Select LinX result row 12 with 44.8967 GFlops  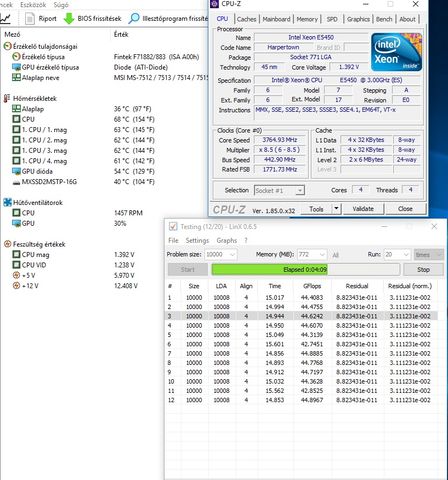302,400
